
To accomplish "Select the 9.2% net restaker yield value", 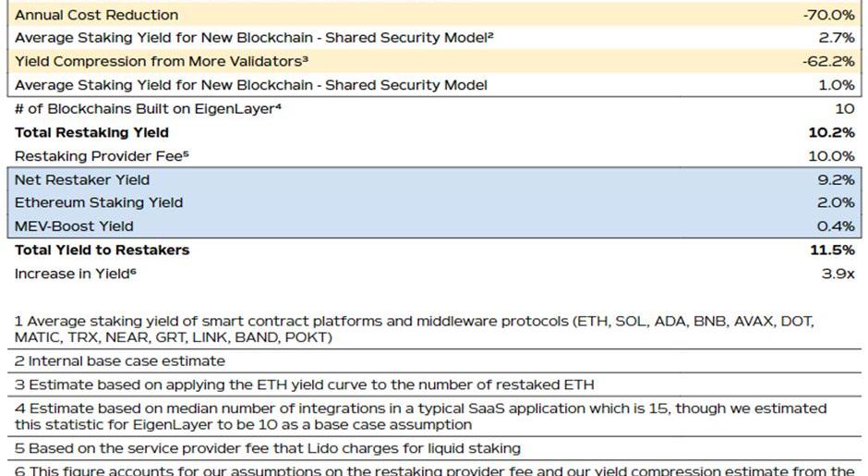I will coord(837,179).
